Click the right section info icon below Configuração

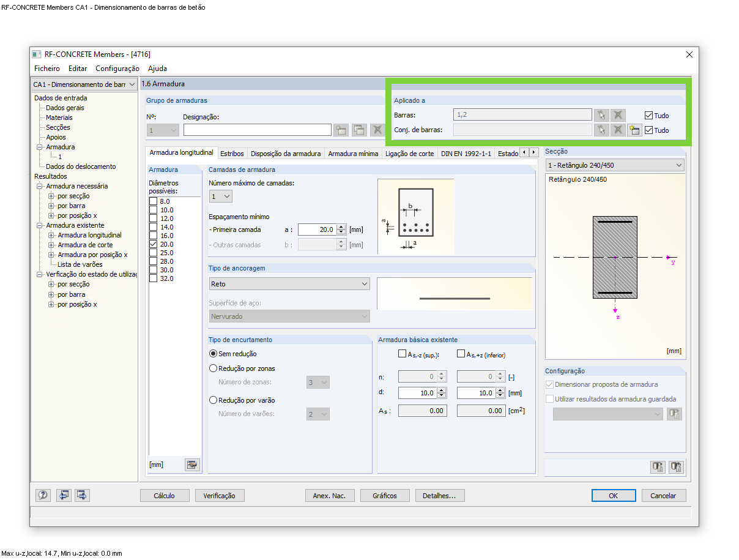(676, 467)
